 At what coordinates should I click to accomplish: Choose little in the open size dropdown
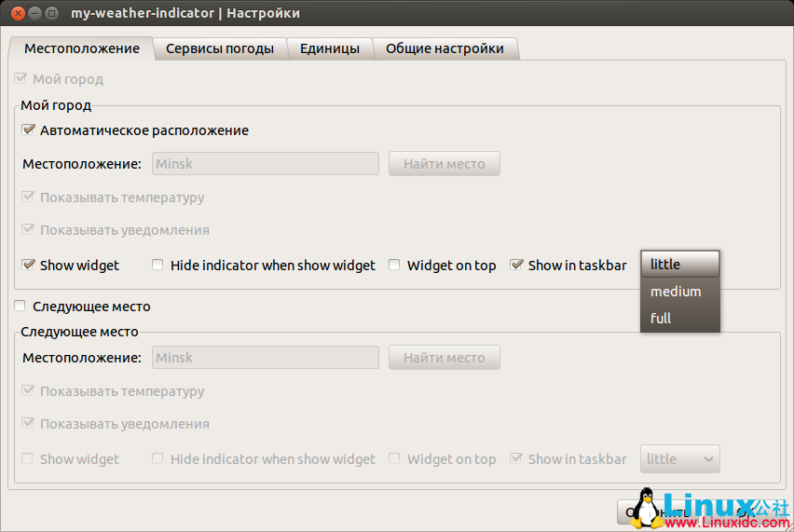click(x=680, y=265)
